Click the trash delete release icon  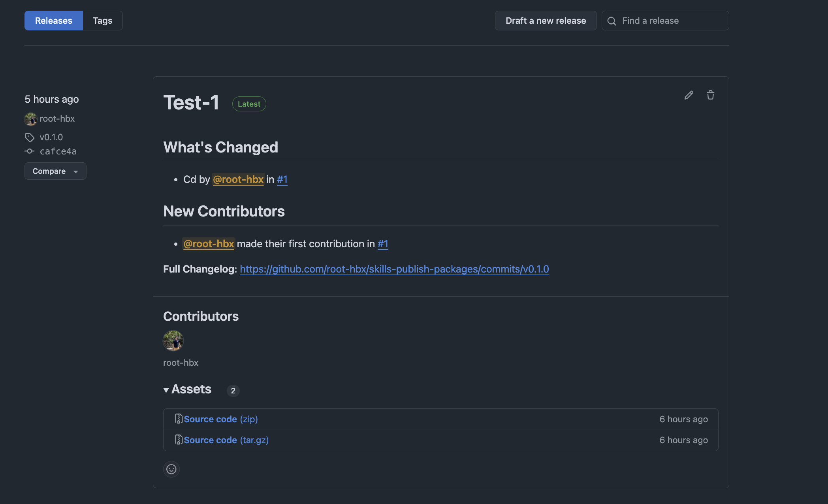click(710, 95)
